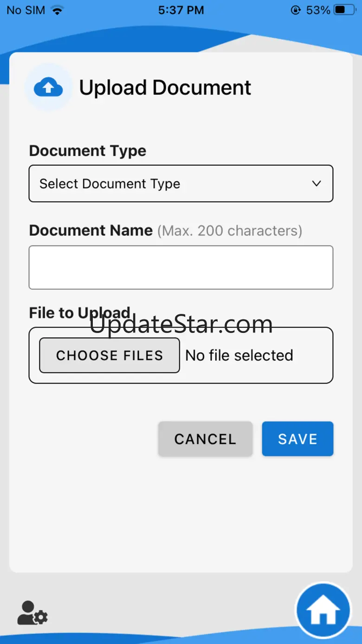
Task: Tap the battery indicator in status bar
Action: [x=344, y=10]
